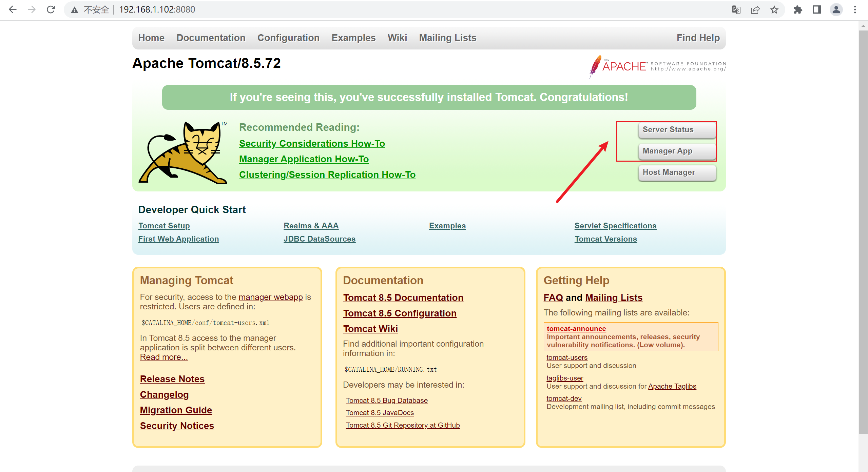The height and width of the screenshot is (472, 868).
Task: Open Tomcat 8.5 Configuration link
Action: coord(400,313)
